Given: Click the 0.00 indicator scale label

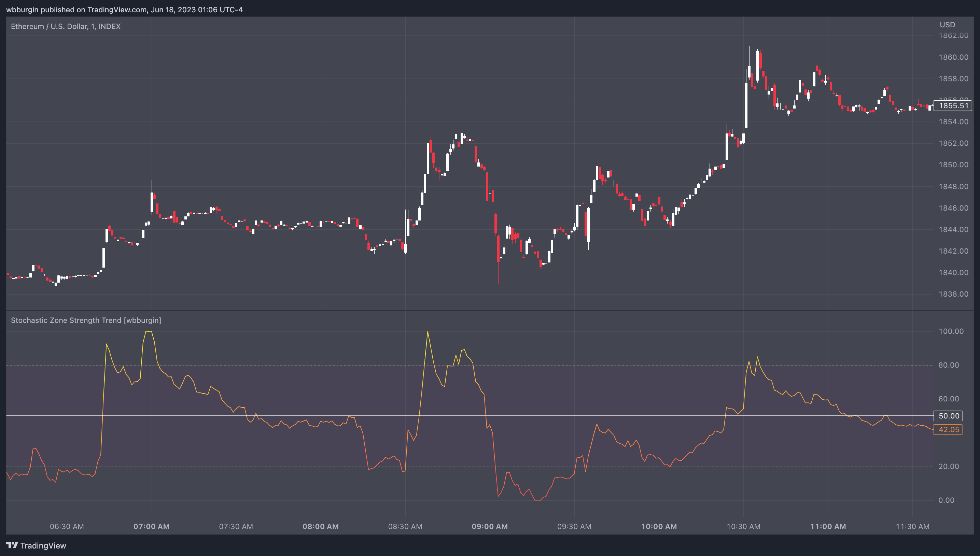Looking at the screenshot, I should click(947, 500).
